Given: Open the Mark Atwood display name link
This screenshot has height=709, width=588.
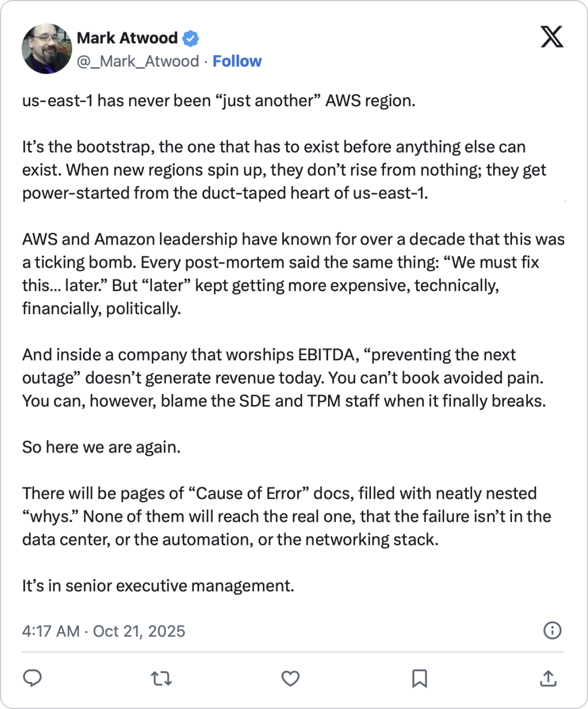Looking at the screenshot, I should pyautogui.click(x=127, y=38).
